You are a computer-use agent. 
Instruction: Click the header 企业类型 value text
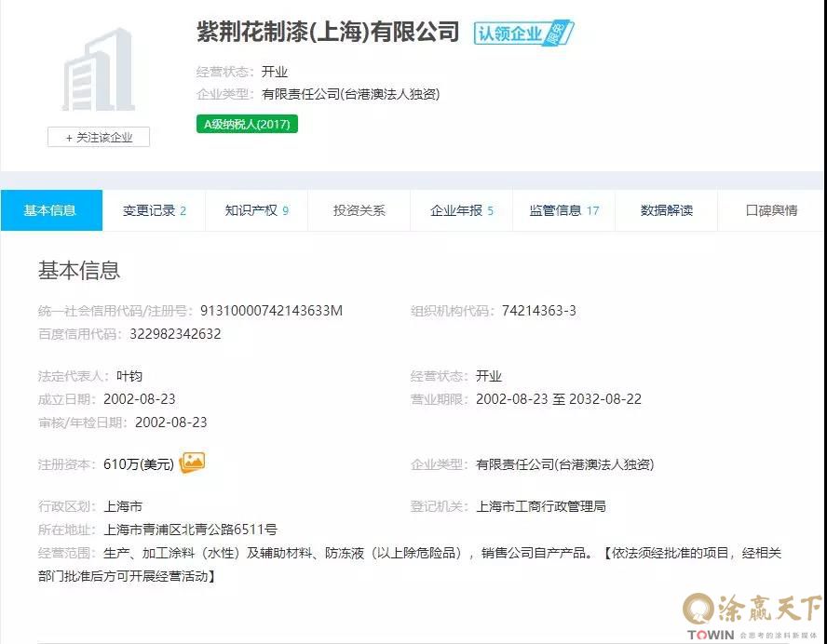(x=350, y=94)
